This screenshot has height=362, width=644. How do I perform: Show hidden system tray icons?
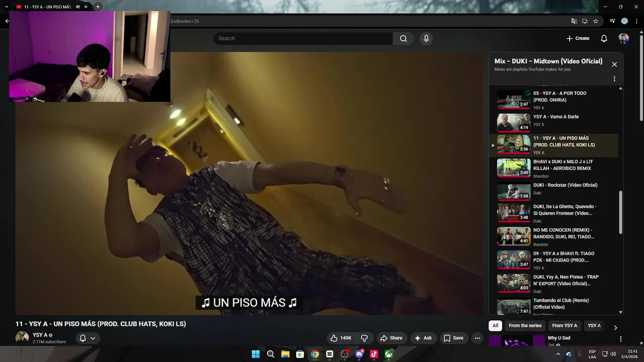click(x=558, y=354)
